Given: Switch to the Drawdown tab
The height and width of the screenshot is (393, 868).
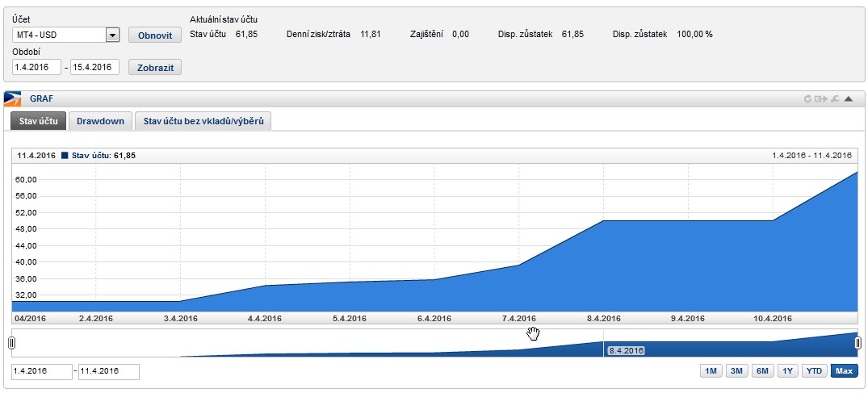Looking at the screenshot, I should point(100,121).
